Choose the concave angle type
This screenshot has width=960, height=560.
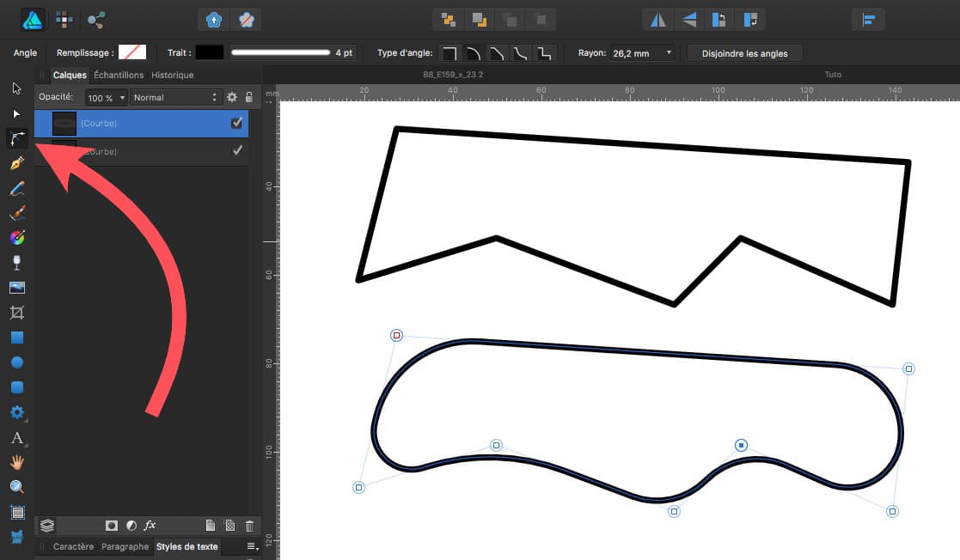521,53
